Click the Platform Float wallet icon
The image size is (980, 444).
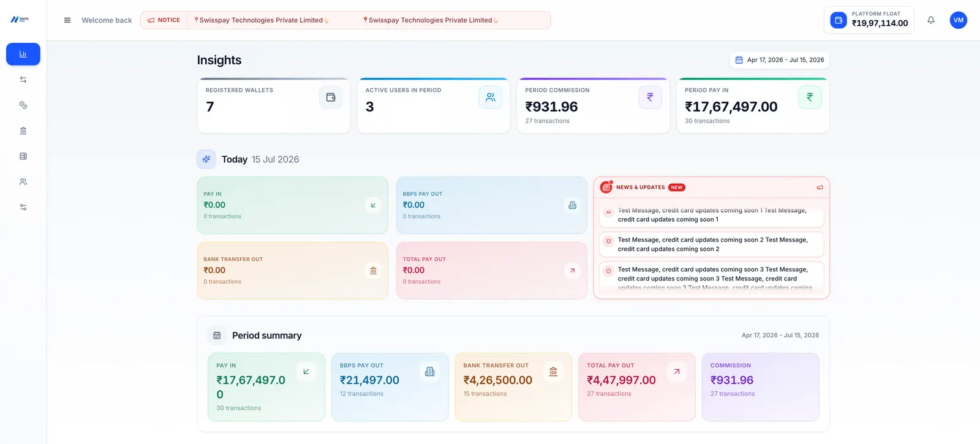839,20
